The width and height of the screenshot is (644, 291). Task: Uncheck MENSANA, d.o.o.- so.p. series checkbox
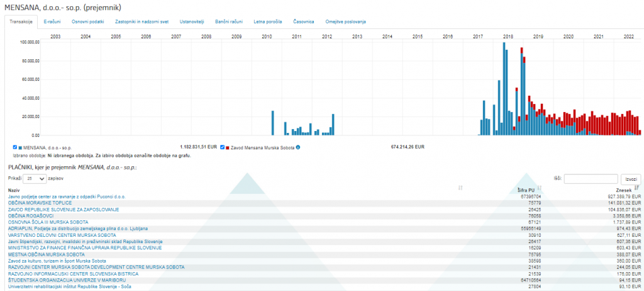pos(15,147)
